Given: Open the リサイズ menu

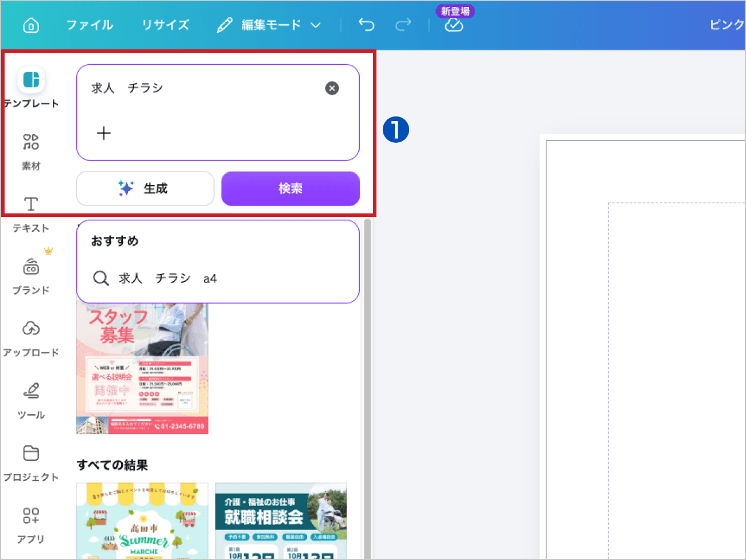Looking at the screenshot, I should coord(166,25).
